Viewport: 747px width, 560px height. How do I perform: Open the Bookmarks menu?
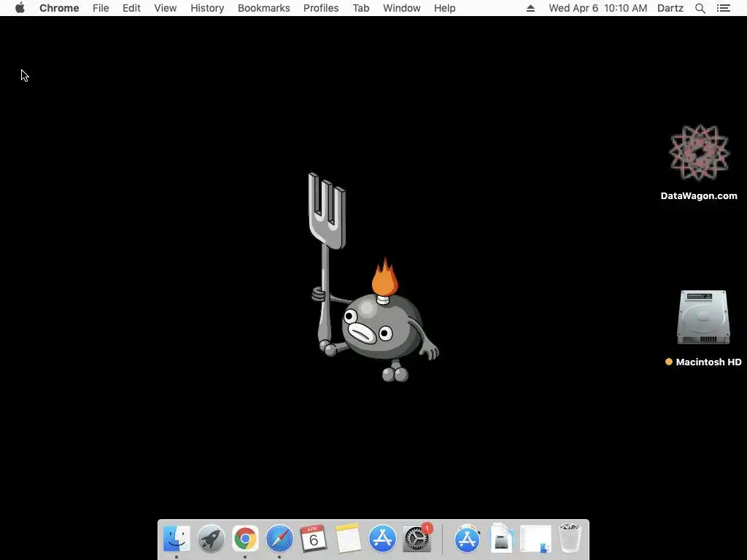pos(264,8)
